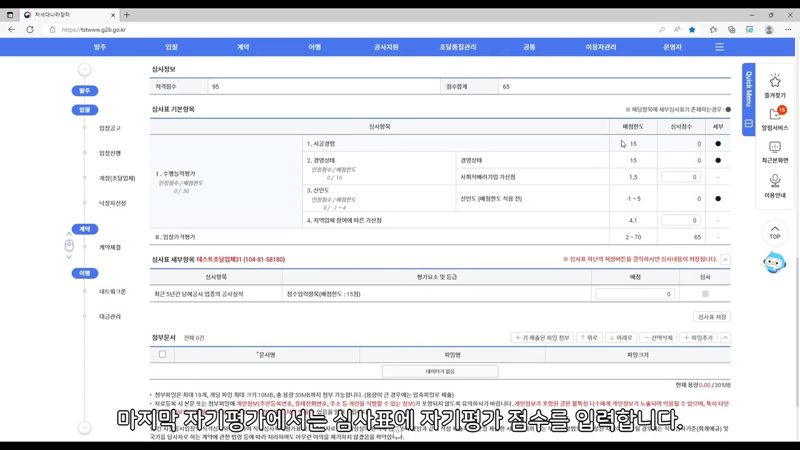Reload the page with refresh icon
The width and height of the screenshot is (800, 450).
pos(30,30)
